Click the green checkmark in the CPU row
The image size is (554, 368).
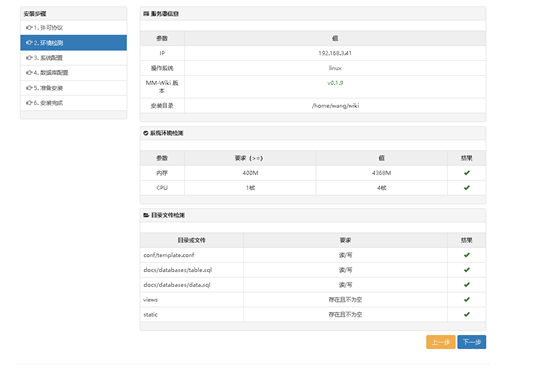point(467,188)
